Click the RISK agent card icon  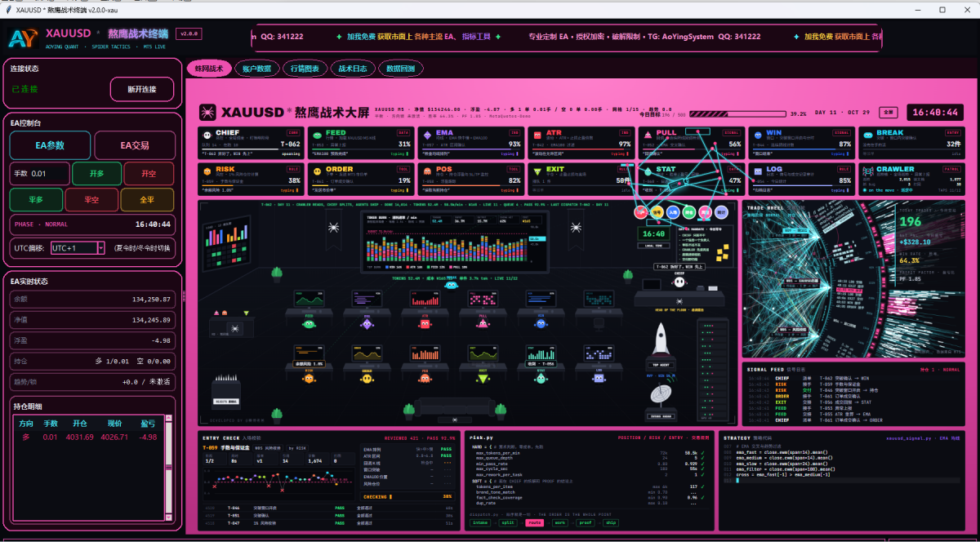point(207,172)
